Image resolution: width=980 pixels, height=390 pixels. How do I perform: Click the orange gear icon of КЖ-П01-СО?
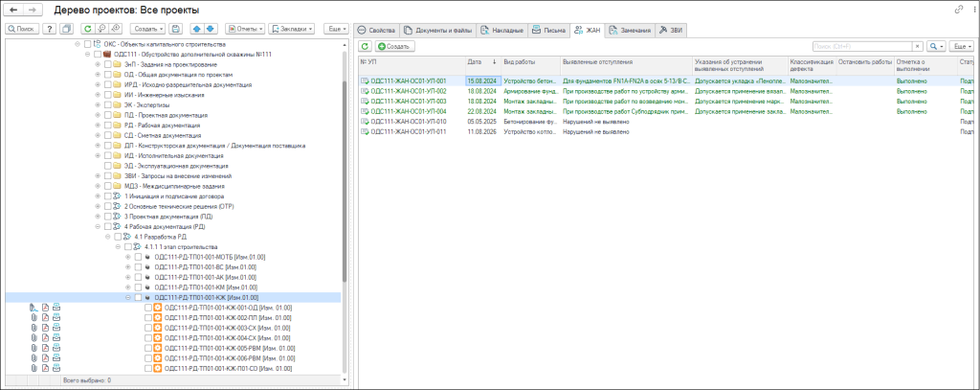[158, 368]
